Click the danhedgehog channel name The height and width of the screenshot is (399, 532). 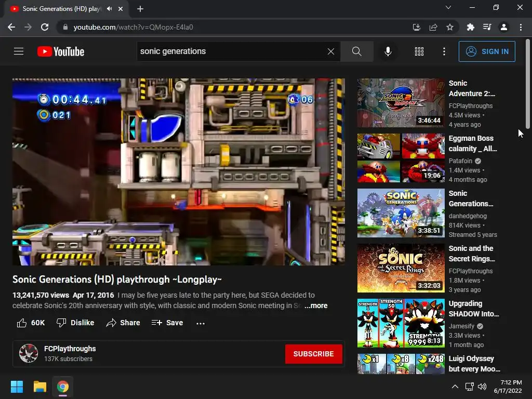tap(468, 216)
